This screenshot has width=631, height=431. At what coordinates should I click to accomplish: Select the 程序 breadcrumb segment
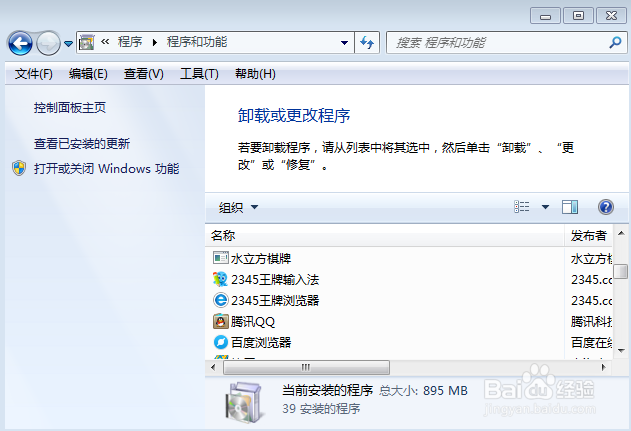pyautogui.click(x=130, y=42)
